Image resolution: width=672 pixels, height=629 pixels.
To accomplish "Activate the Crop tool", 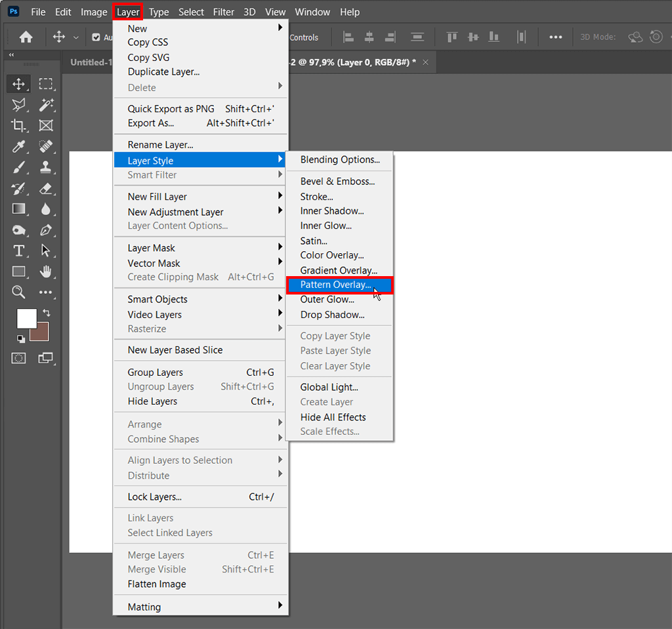I will [18, 125].
